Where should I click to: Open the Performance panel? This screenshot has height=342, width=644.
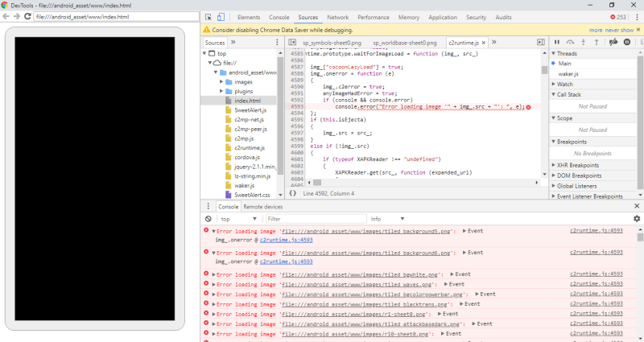[x=374, y=17]
